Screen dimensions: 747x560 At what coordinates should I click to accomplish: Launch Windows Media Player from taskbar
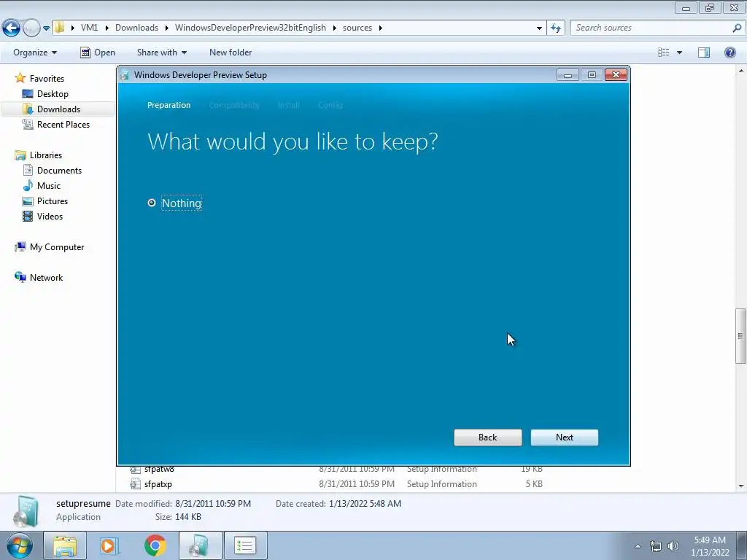[109, 545]
